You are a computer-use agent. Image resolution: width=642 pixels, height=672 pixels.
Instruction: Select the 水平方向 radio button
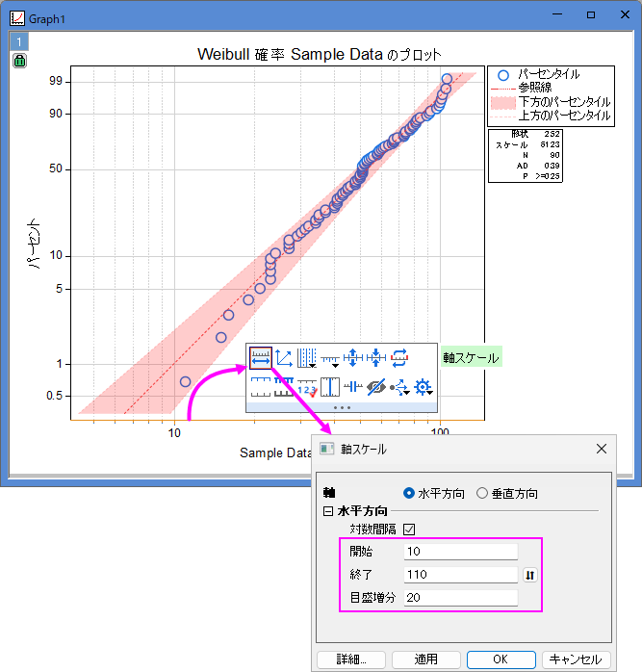click(x=409, y=493)
